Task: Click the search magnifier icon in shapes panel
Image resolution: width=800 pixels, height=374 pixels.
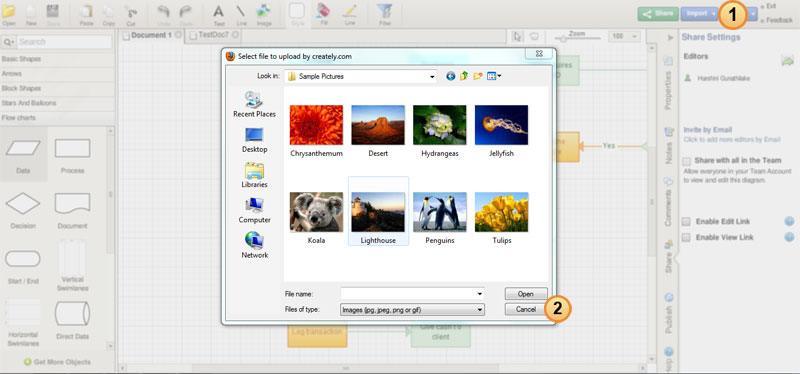Action: pyautogui.click(x=9, y=42)
